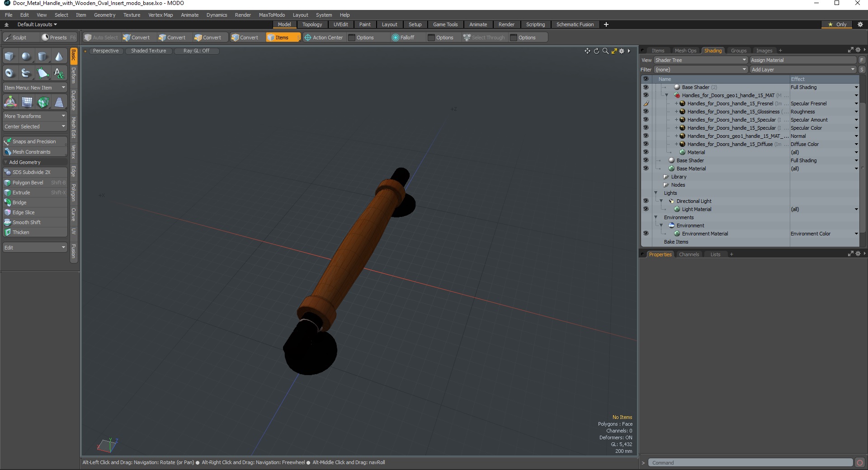Screen dimensions: 868x470
Task: Select the Text tool icon
Action: tap(59, 73)
